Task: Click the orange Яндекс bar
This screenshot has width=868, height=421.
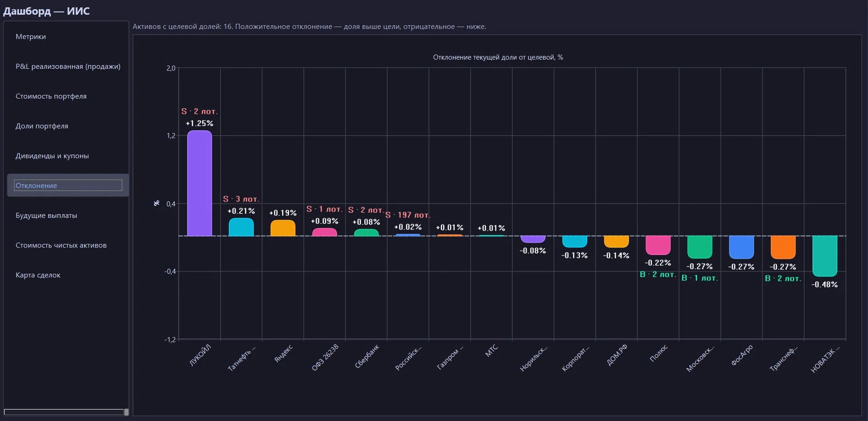Action: (283, 228)
